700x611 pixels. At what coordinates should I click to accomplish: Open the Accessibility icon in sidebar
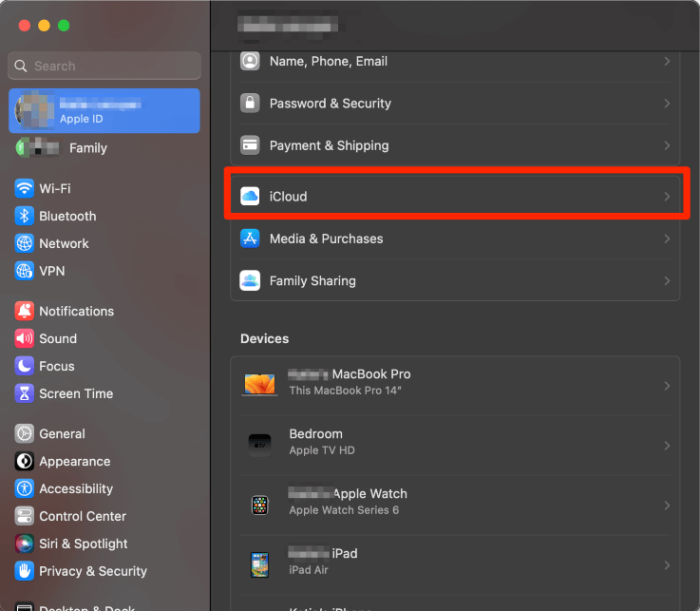(25, 488)
